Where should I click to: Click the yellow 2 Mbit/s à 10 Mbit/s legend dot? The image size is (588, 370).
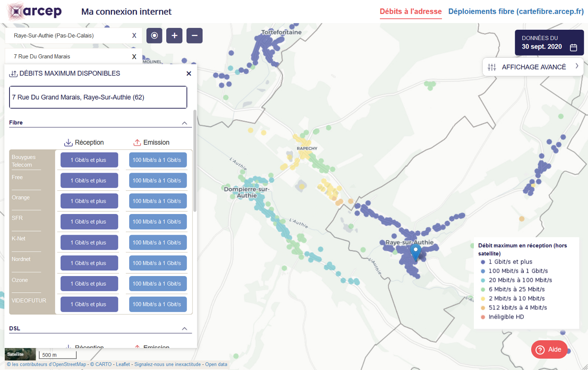[483, 298]
